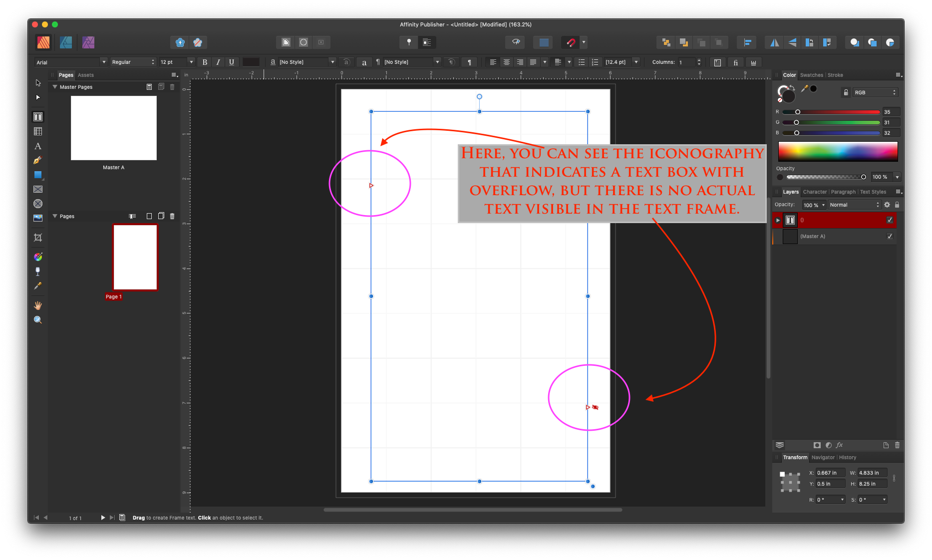Toggle Bold text formatting
Viewport: 932px width, 560px height.
click(x=205, y=62)
